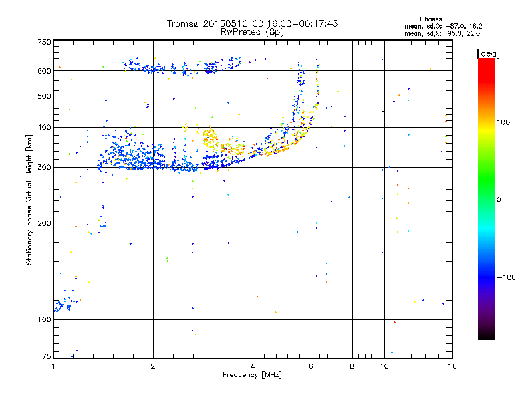Click the 'mean, sd,X: 95.8, 22.0' statistics line
This screenshot has width=532, height=399.
pyautogui.click(x=442, y=33)
